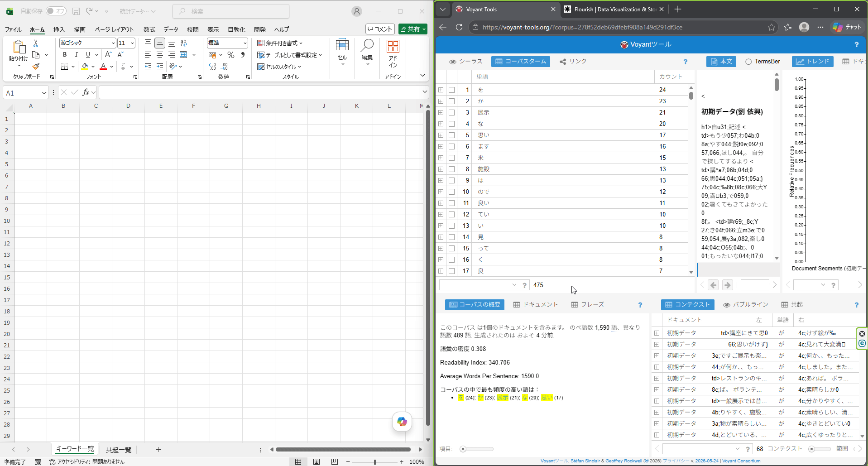Open the browser settings and more menu

(820, 27)
